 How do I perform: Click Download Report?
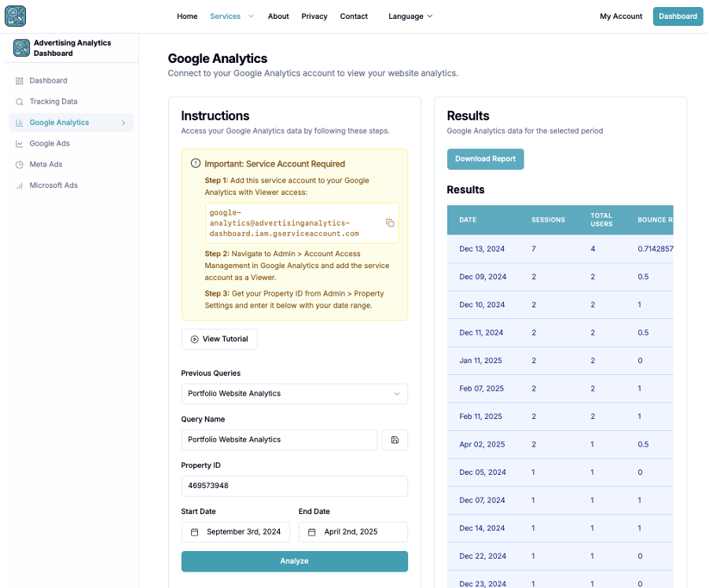[x=485, y=159]
